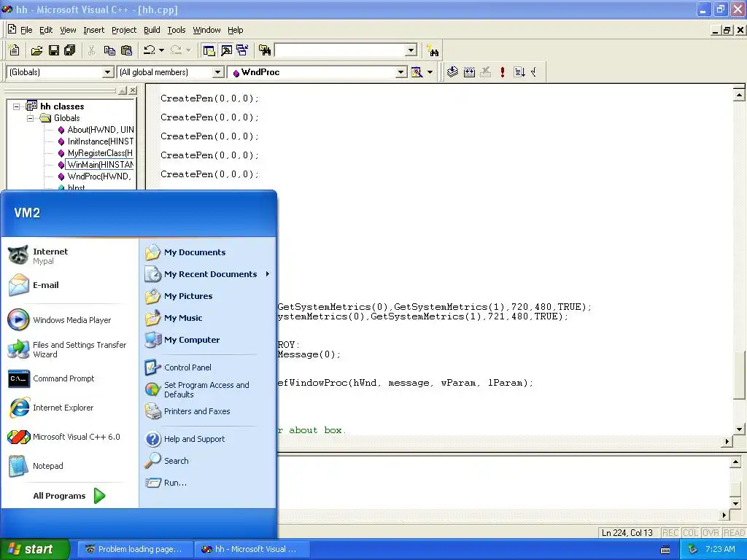Click the Paste clipboard icon
This screenshot has height=560, width=747.
(x=126, y=50)
